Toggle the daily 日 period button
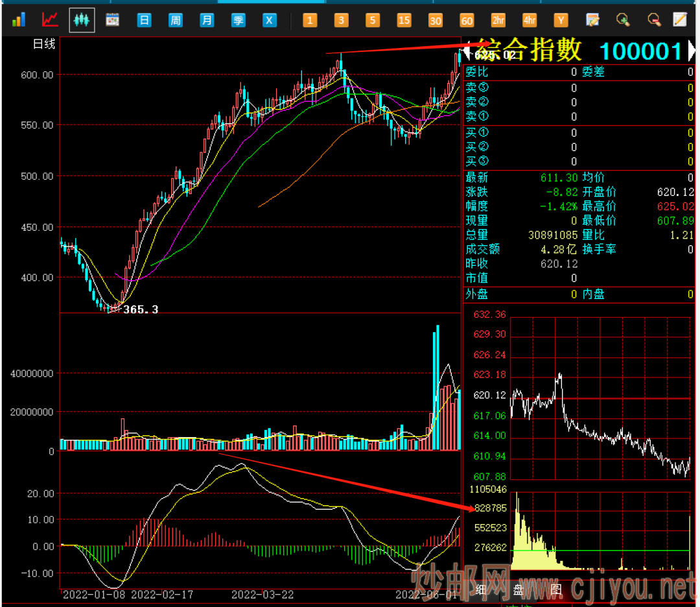 coord(144,20)
